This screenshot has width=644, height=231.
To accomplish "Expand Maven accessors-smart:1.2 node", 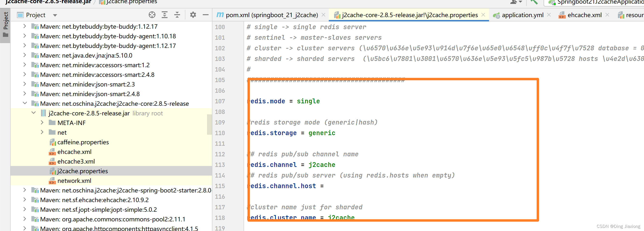I will click(25, 65).
